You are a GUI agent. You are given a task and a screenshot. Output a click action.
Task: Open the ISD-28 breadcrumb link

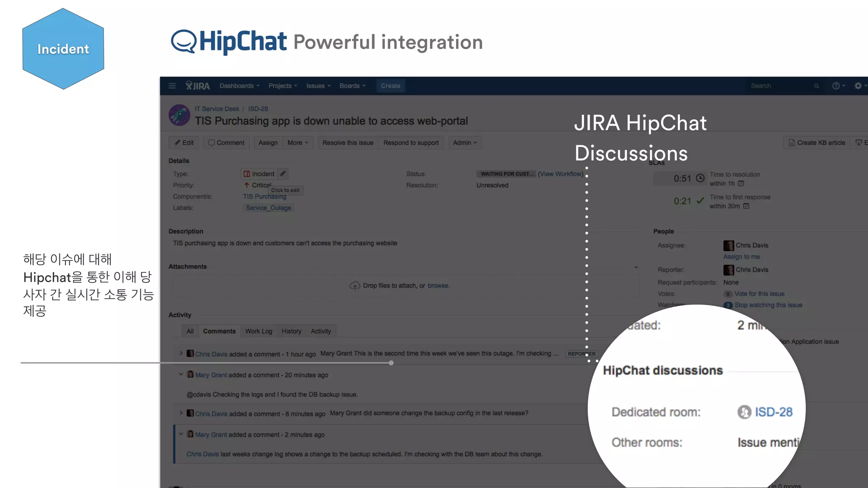(258, 109)
